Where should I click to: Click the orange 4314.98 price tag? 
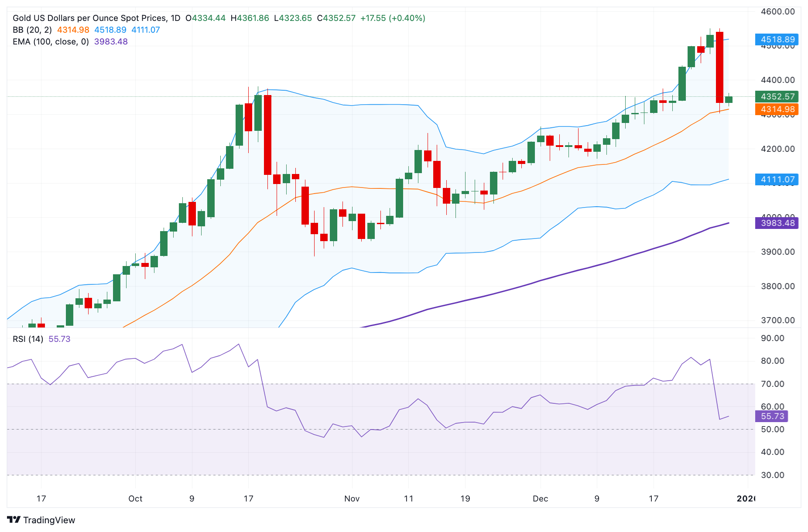[777, 109]
